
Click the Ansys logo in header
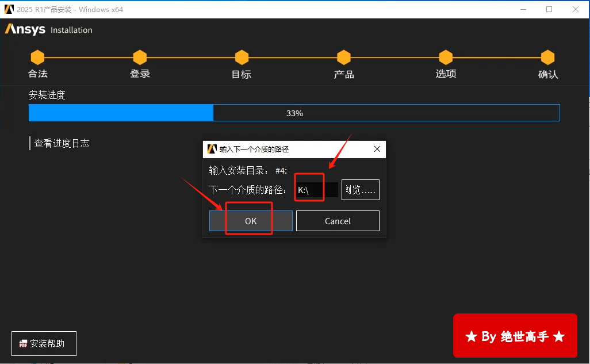(25, 29)
